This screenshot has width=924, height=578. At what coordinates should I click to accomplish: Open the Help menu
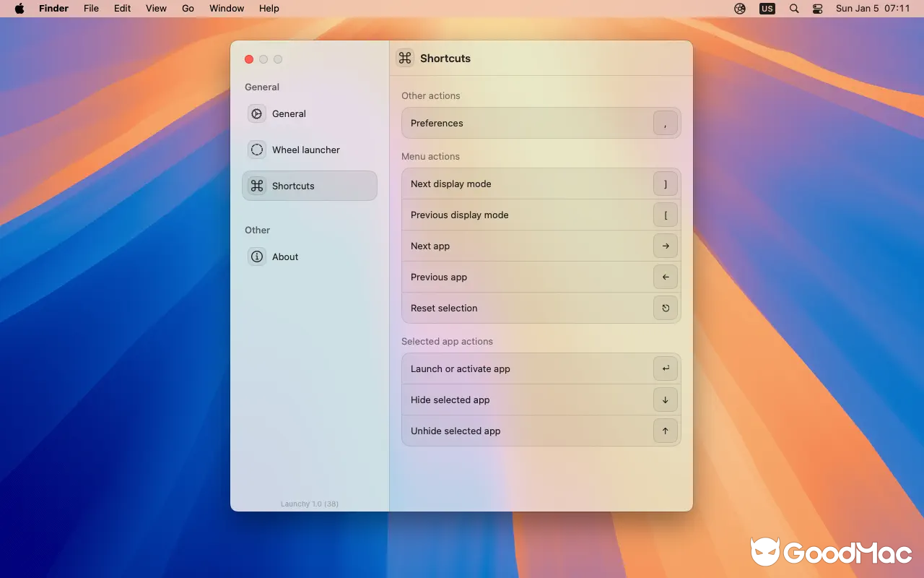point(269,9)
